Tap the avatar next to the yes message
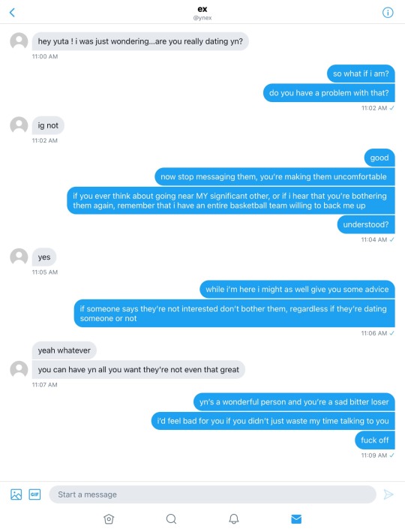 tap(19, 257)
